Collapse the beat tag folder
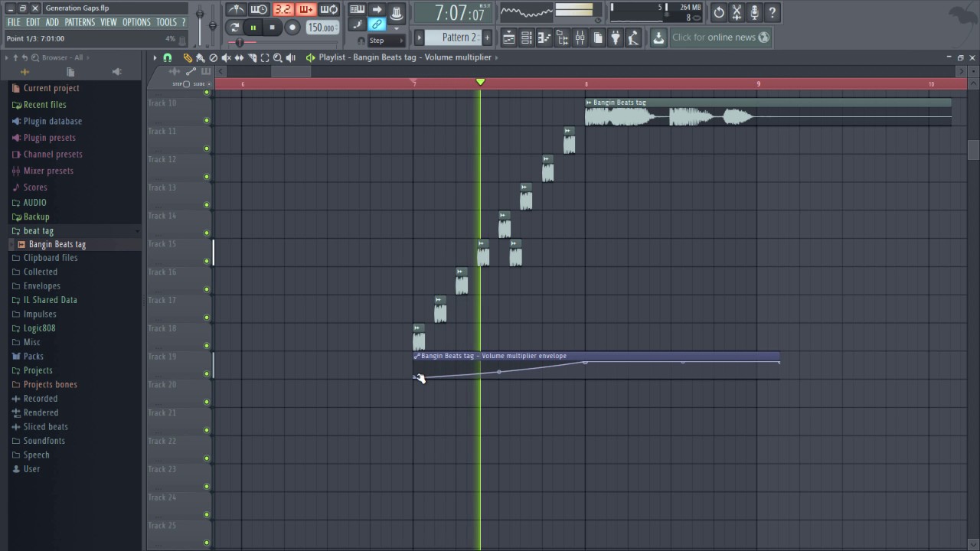 (x=38, y=231)
